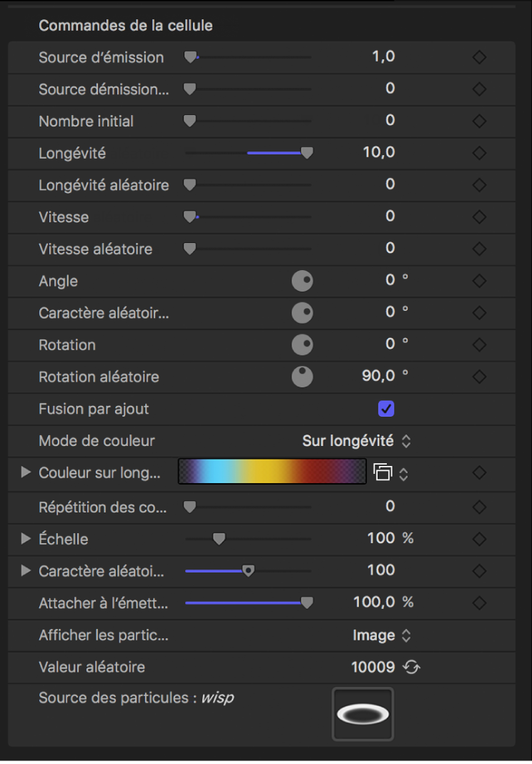Regenerate the Valeur aléatoire seed
Screen dimensions: 532x764
point(411,668)
